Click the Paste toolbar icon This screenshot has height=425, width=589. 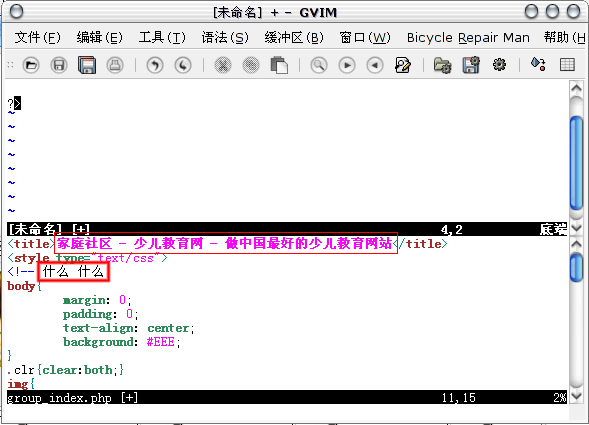[279, 65]
